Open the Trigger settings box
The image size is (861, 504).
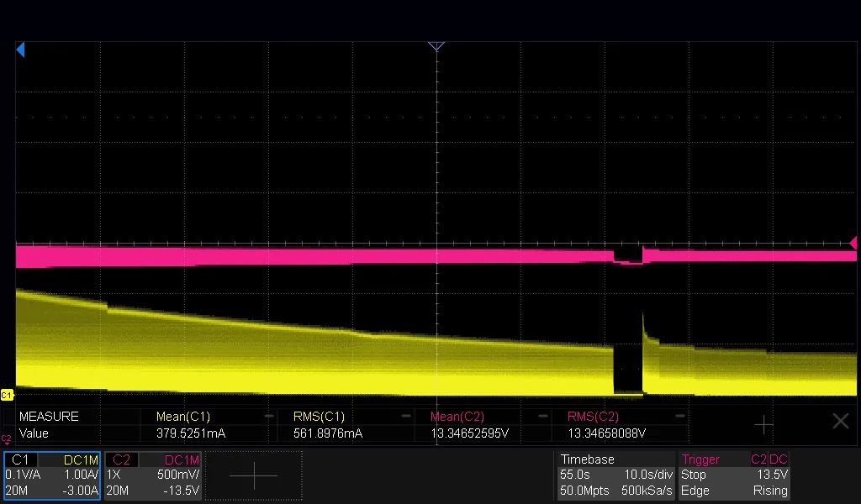tap(734, 475)
